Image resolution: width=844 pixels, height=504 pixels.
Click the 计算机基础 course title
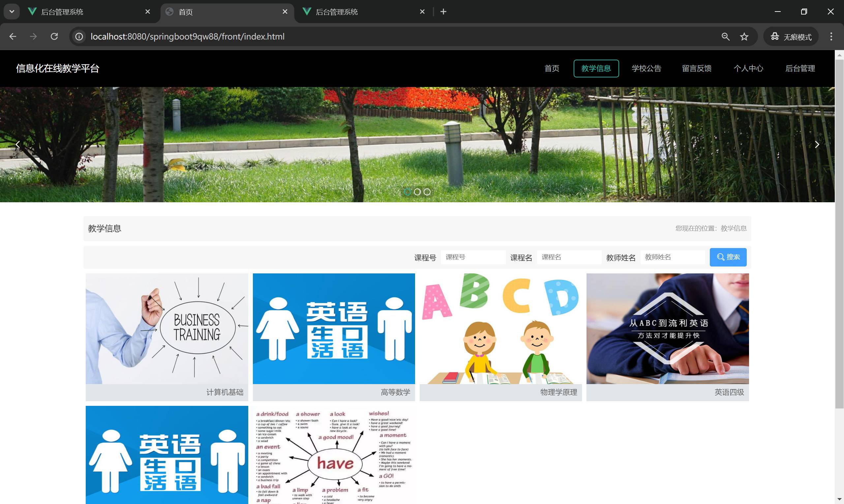[225, 392]
